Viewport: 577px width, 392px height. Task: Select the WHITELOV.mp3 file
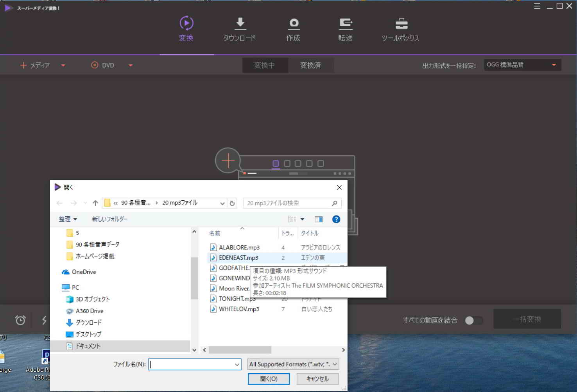239,309
